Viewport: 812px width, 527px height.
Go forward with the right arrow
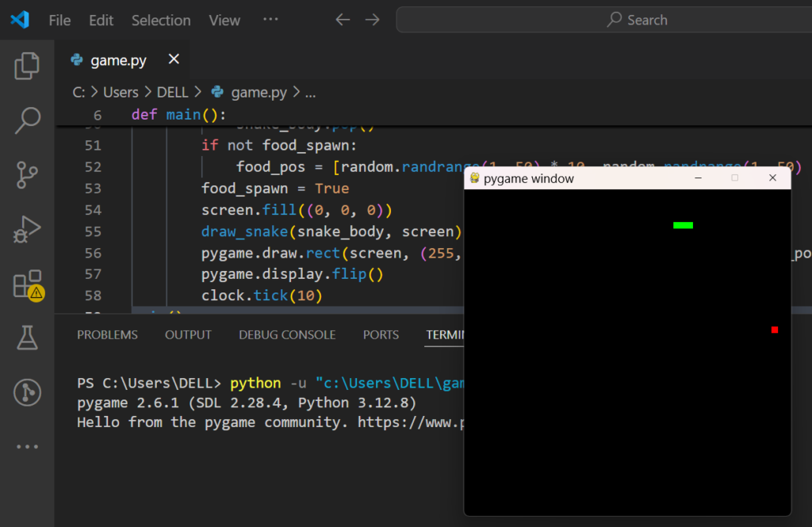373,20
